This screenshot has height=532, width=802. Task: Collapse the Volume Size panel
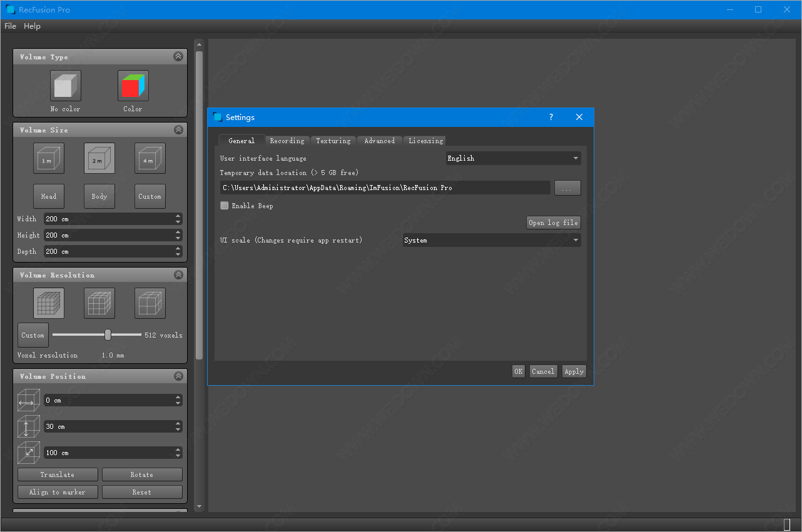coord(178,129)
